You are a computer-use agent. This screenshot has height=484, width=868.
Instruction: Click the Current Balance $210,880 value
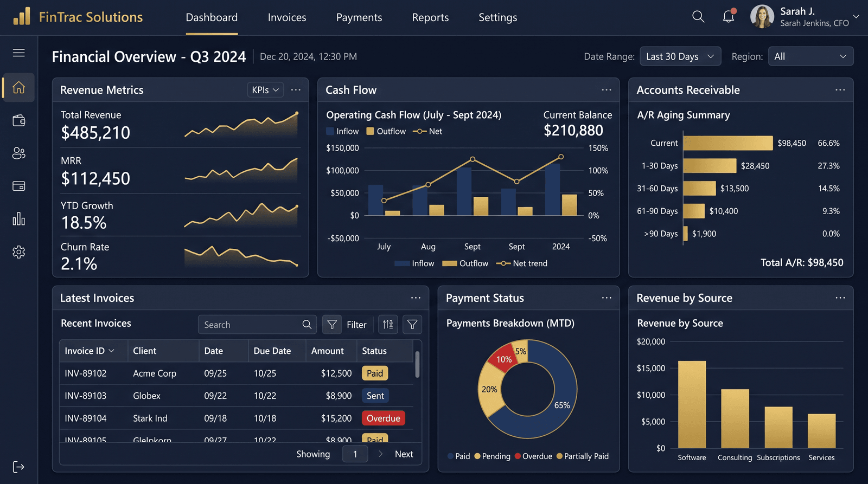point(573,131)
